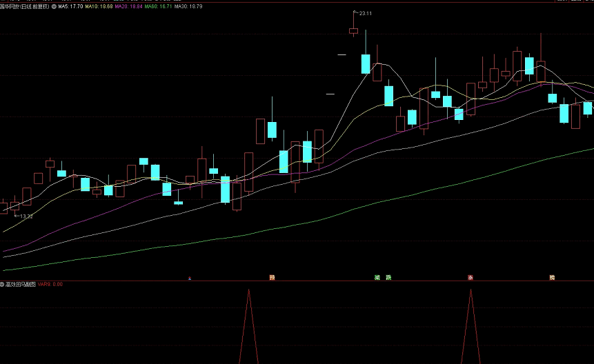The width and height of the screenshot is (594, 364).
Task: Click the green 跌 event marker
Action: tap(388, 278)
